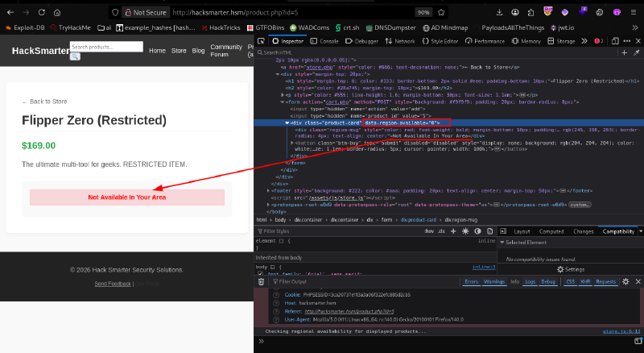This screenshot has width=644, height=353.
Task: Click the Filter Styles field
Action: (339, 231)
